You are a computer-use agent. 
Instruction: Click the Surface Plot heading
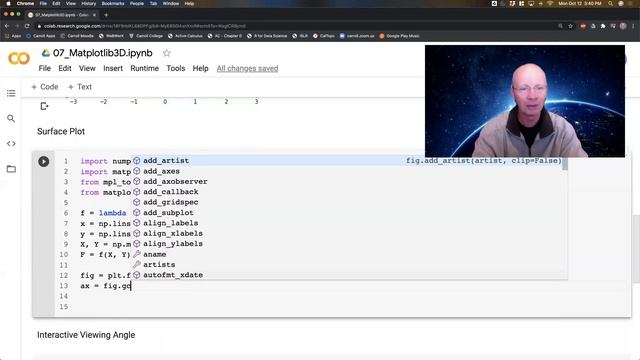point(61,131)
